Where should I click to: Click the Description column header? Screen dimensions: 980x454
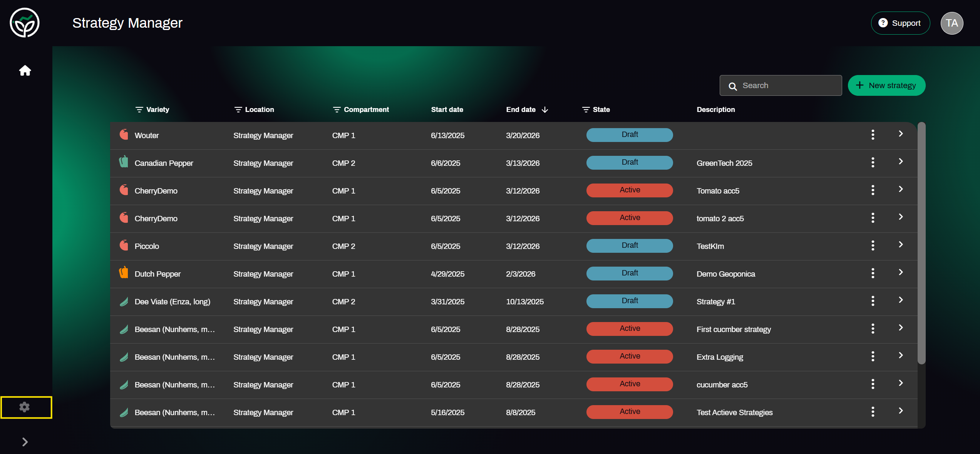coord(715,110)
